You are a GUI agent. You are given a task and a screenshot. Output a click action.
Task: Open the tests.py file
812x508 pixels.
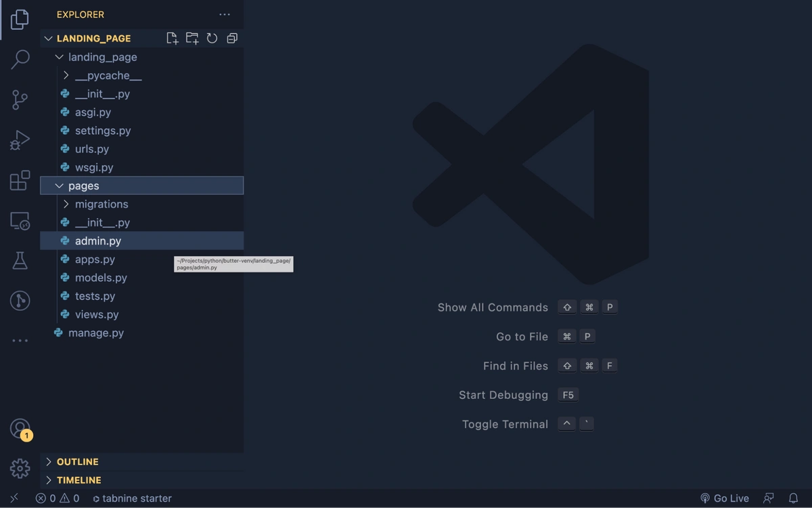142,295
